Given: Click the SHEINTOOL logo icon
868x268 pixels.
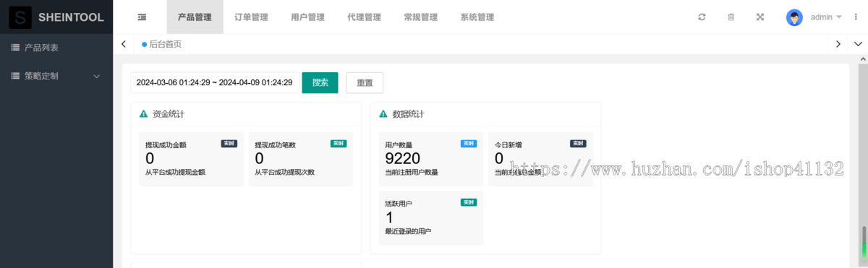Looking at the screenshot, I should 20,17.
